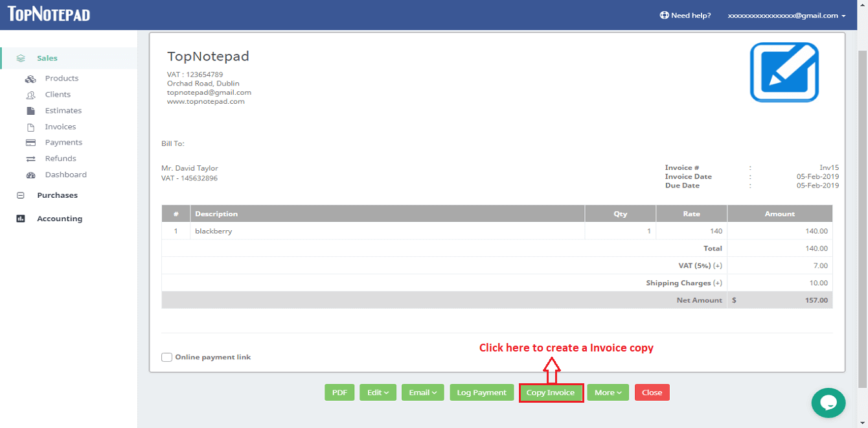Click the Need help lifebuoy icon
This screenshot has width=868, height=428.
[x=664, y=15]
